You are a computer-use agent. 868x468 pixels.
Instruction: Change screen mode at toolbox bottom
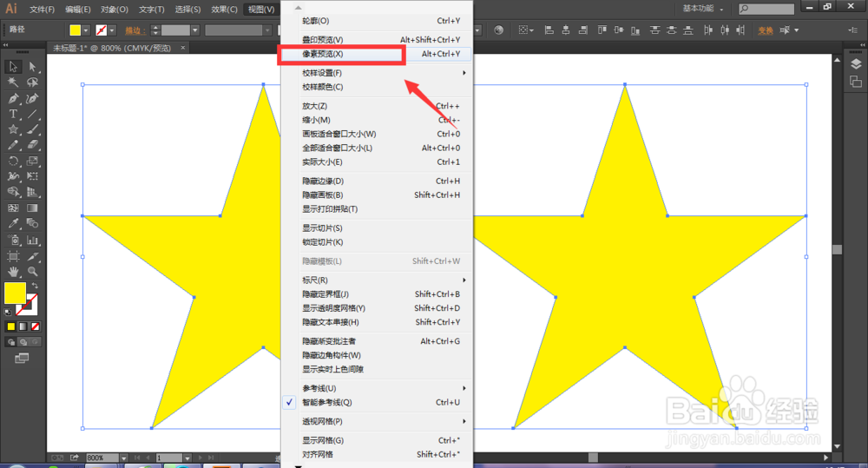pos(22,359)
